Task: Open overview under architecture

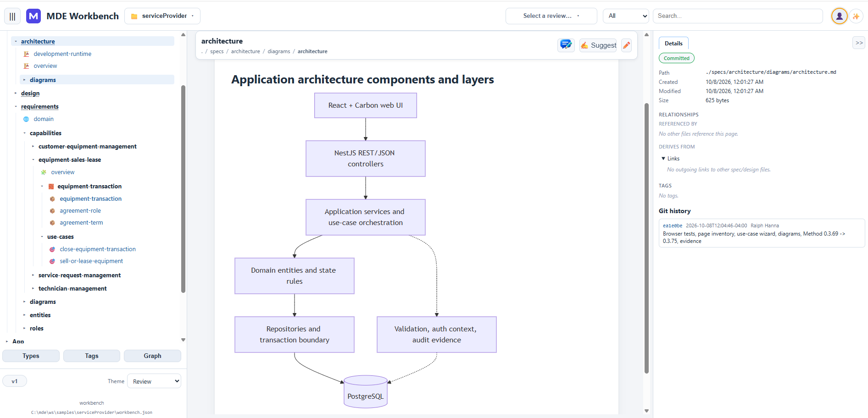Action: coord(45,66)
